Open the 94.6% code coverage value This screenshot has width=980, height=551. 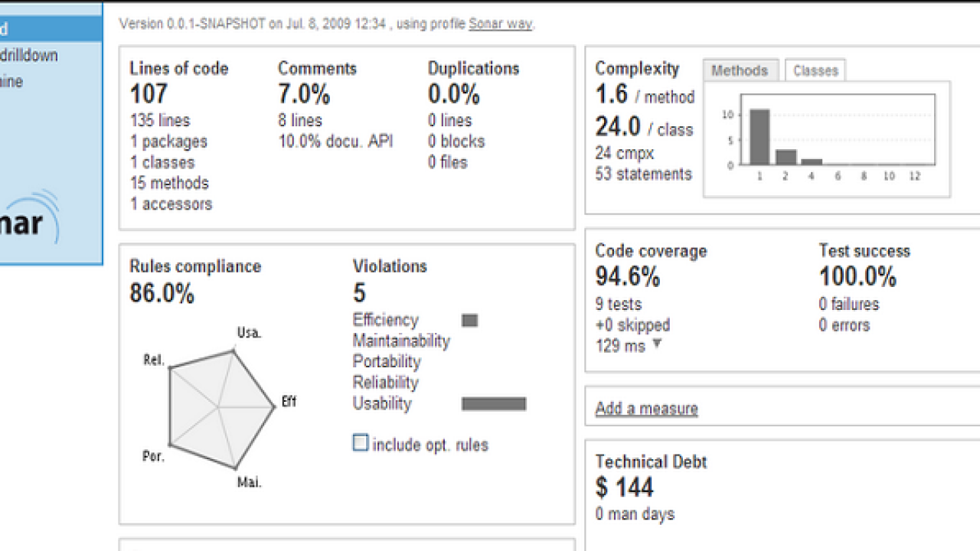point(628,276)
